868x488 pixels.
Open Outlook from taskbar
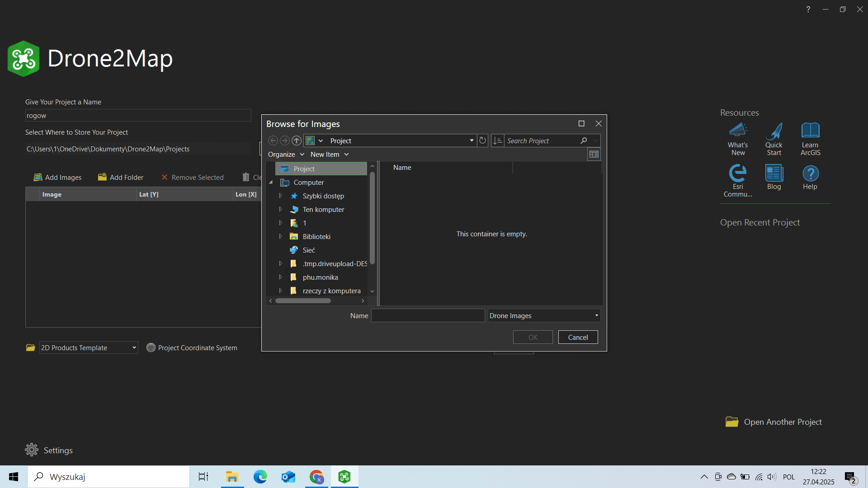[x=288, y=477]
